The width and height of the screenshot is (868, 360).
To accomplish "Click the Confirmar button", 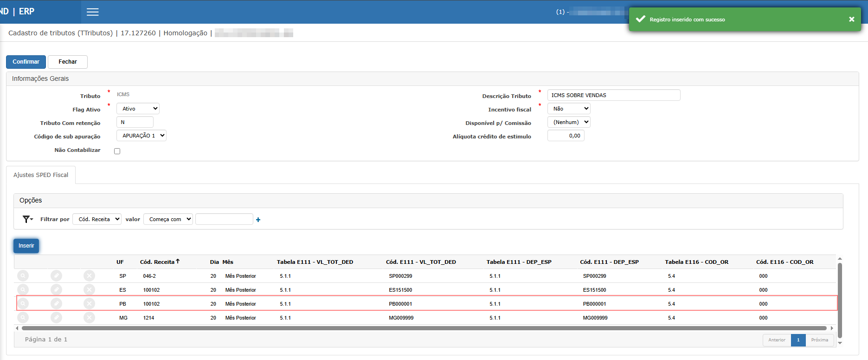I will click(26, 62).
